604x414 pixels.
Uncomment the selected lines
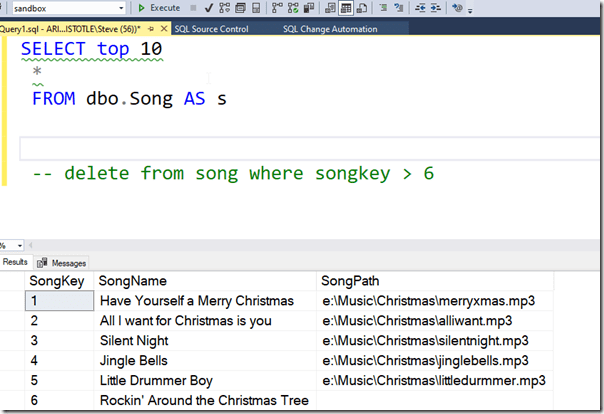(399, 8)
